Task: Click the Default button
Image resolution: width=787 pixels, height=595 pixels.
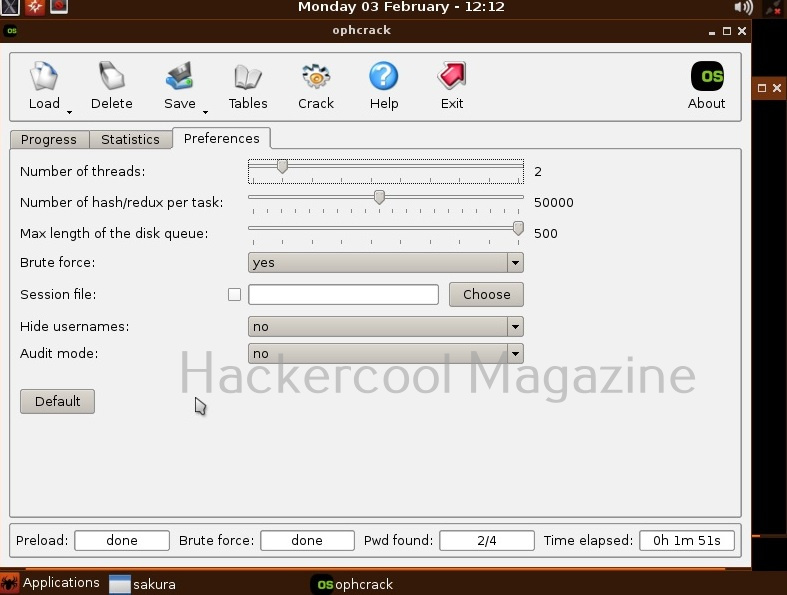Action: 57,401
